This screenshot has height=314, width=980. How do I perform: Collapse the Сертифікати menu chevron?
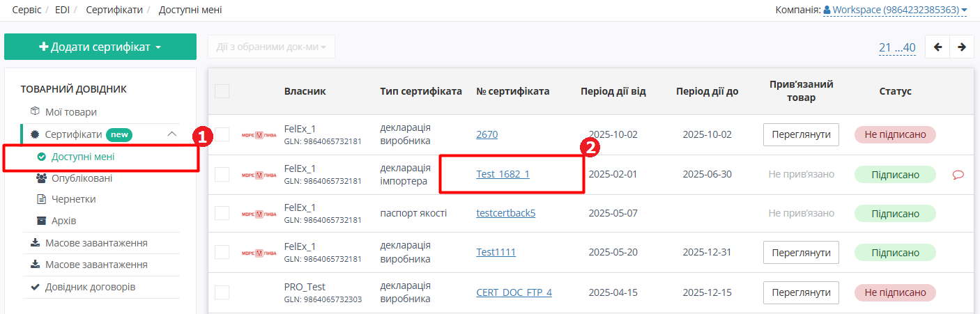172,134
